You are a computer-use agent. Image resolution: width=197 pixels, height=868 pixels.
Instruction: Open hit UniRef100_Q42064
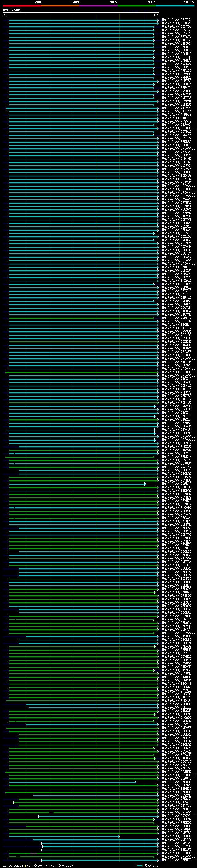tap(177, 125)
